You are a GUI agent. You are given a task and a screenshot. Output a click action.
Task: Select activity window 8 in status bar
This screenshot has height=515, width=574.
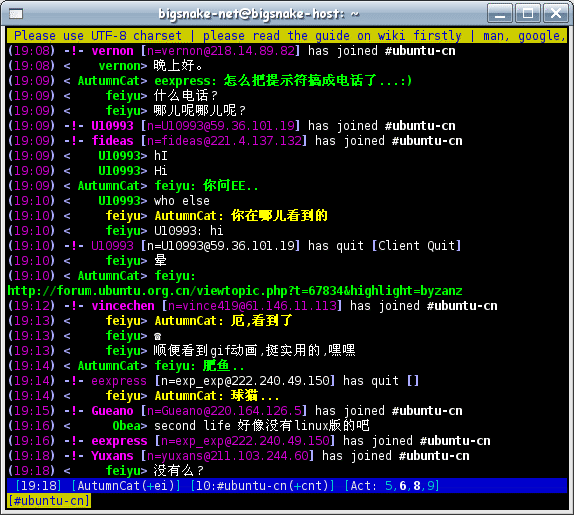pyautogui.click(x=417, y=486)
